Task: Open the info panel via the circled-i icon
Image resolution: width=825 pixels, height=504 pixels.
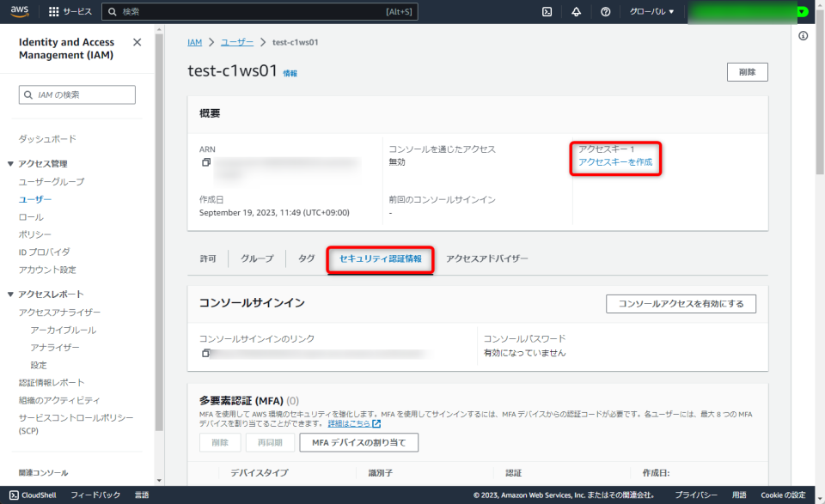Action: [804, 36]
